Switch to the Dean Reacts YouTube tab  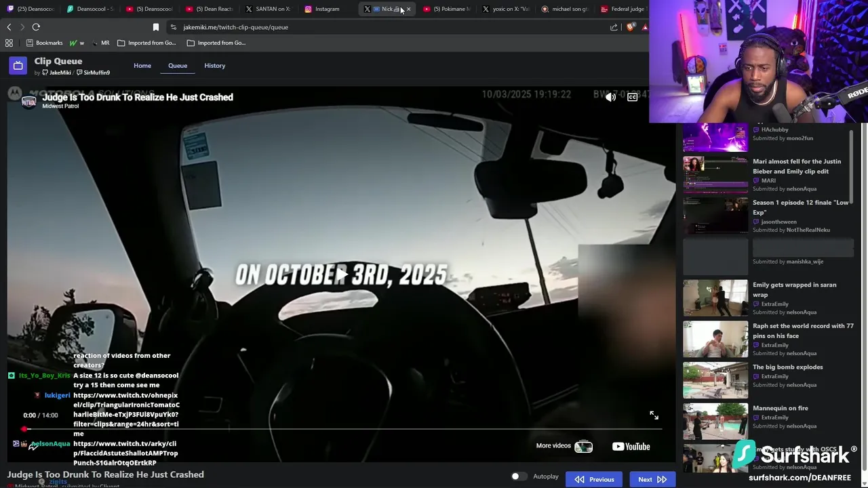(x=210, y=9)
